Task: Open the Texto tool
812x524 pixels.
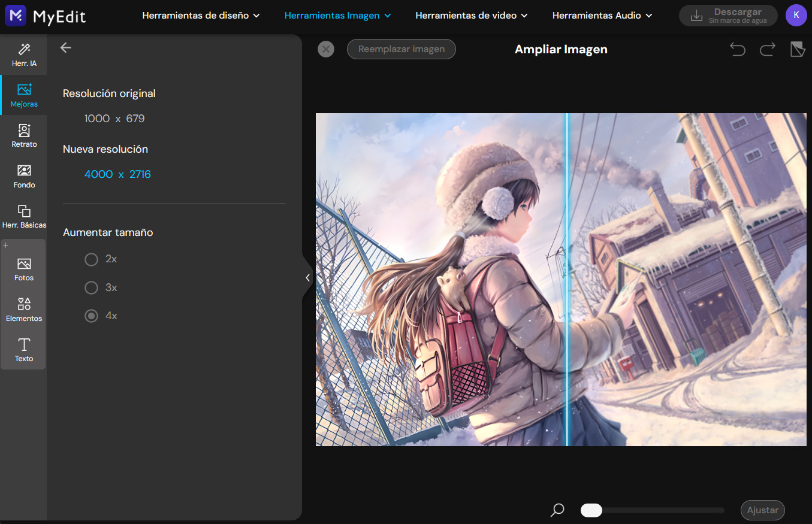Action: (x=24, y=350)
